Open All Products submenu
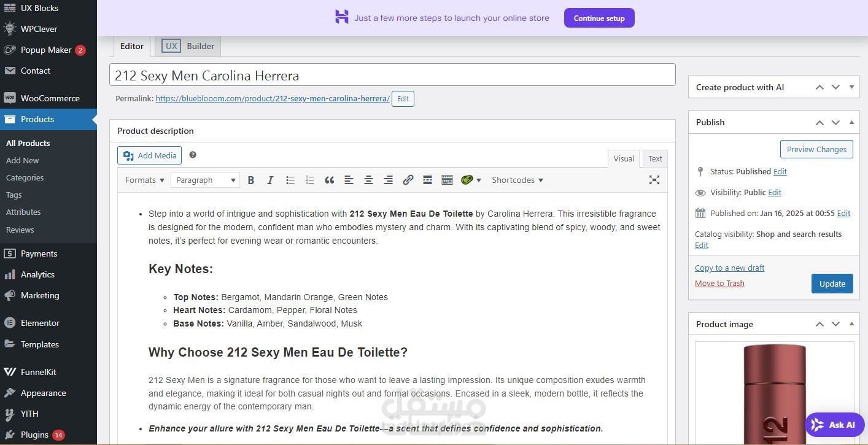 (28, 143)
